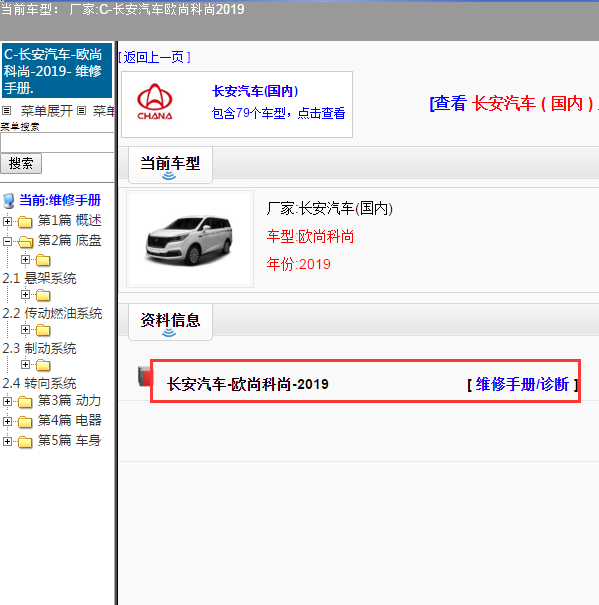Click the second menu list icon after 菜单展开

point(81,111)
